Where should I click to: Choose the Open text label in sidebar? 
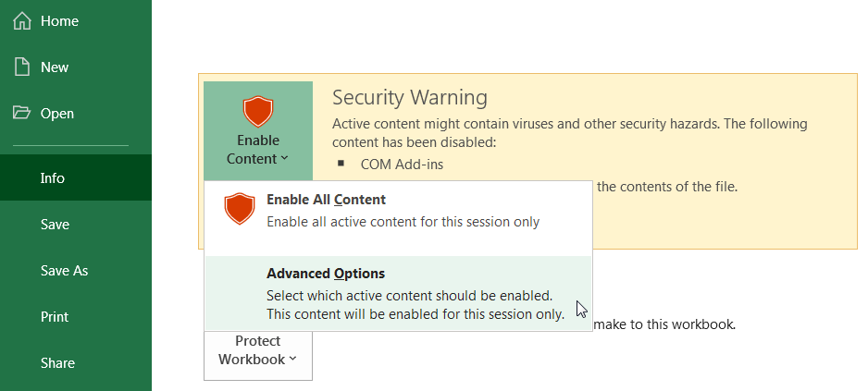click(57, 113)
